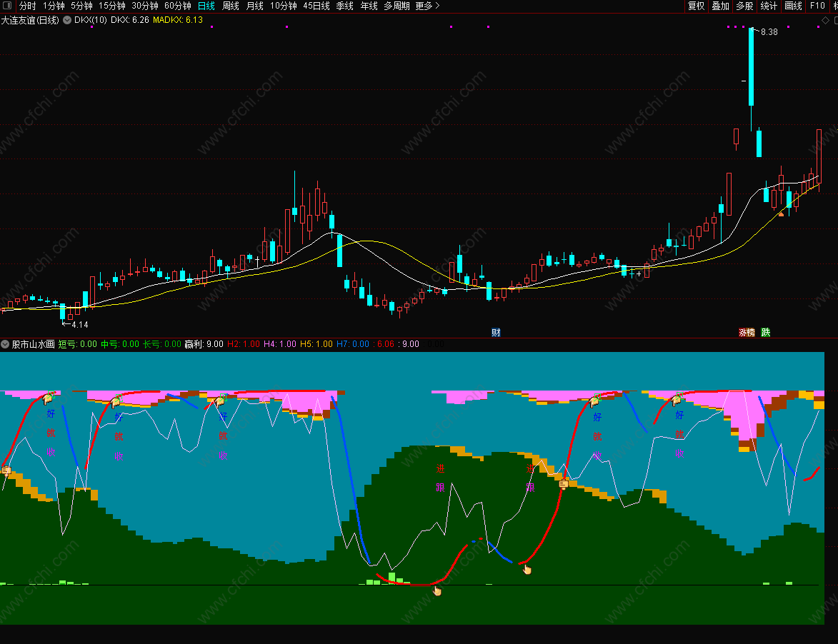Select the 周线 weekly chart tab
This screenshot has height=644, width=838.
coord(230,6)
